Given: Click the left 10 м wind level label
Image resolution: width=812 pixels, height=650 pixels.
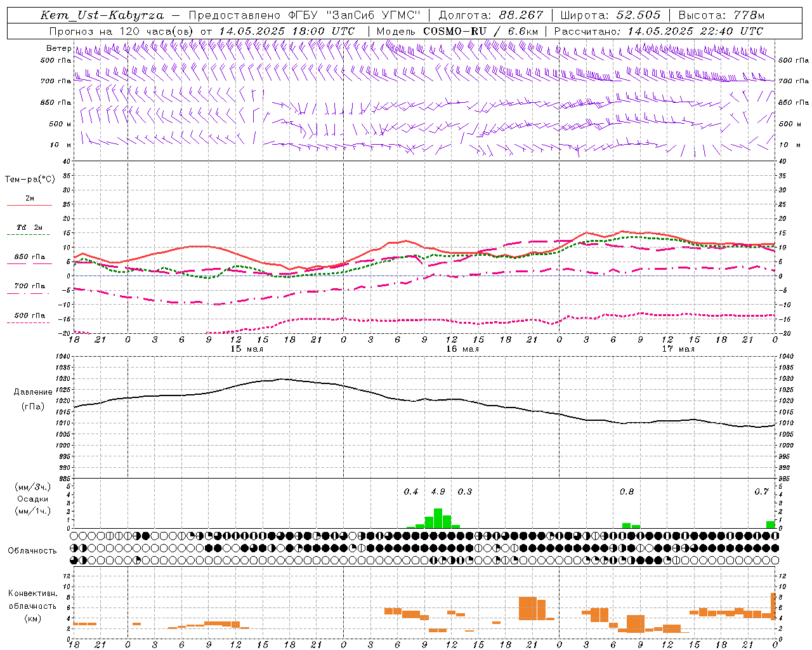Looking at the screenshot, I should coord(61,145).
